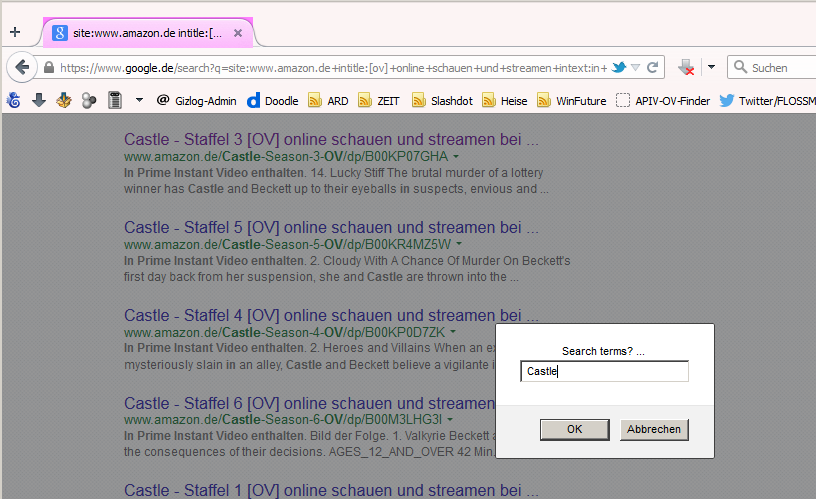Click the Search terms text field containing Castle

pos(604,371)
